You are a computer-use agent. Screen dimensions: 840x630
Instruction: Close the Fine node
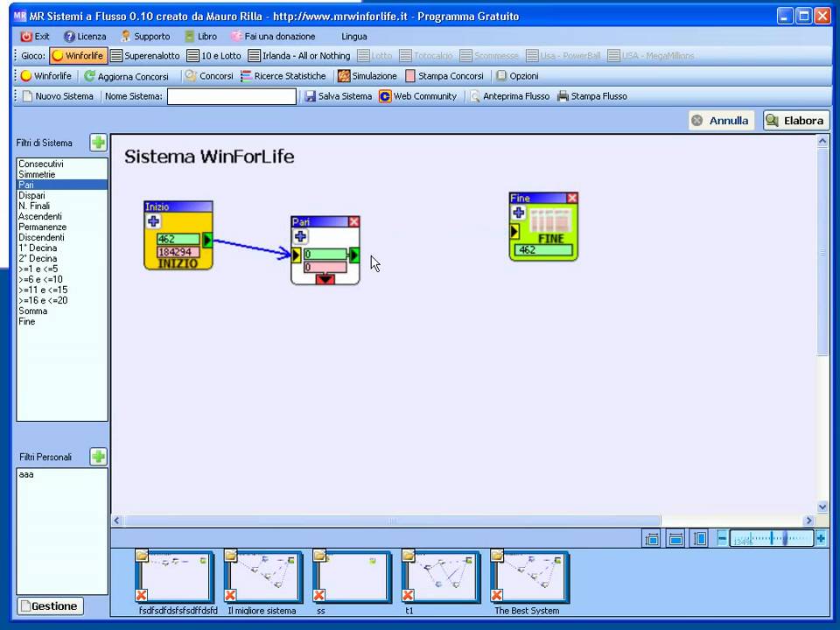[572, 199]
